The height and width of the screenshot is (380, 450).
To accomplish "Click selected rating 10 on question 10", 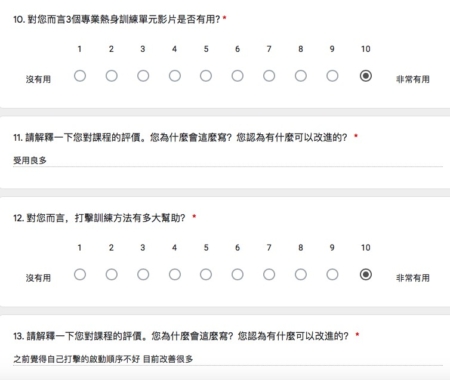I will click(366, 76).
